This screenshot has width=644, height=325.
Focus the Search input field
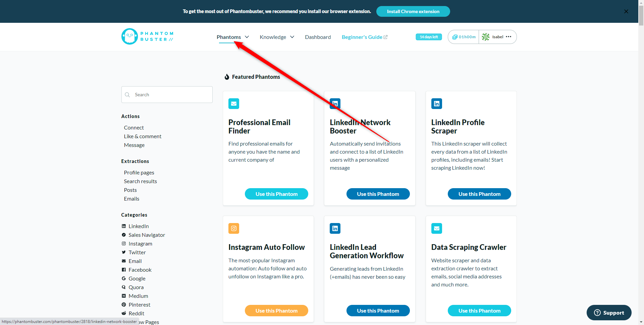[167, 95]
